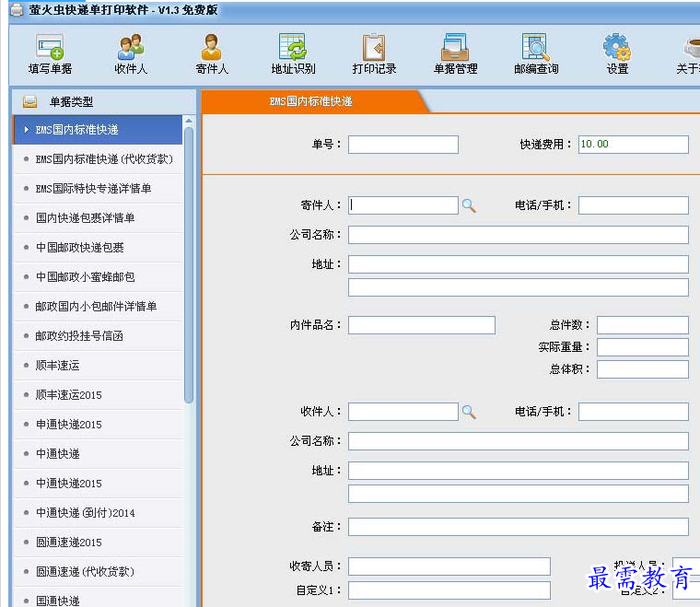Click the sender 公司名称 field
700x607 pixels.
pyautogui.click(x=519, y=235)
